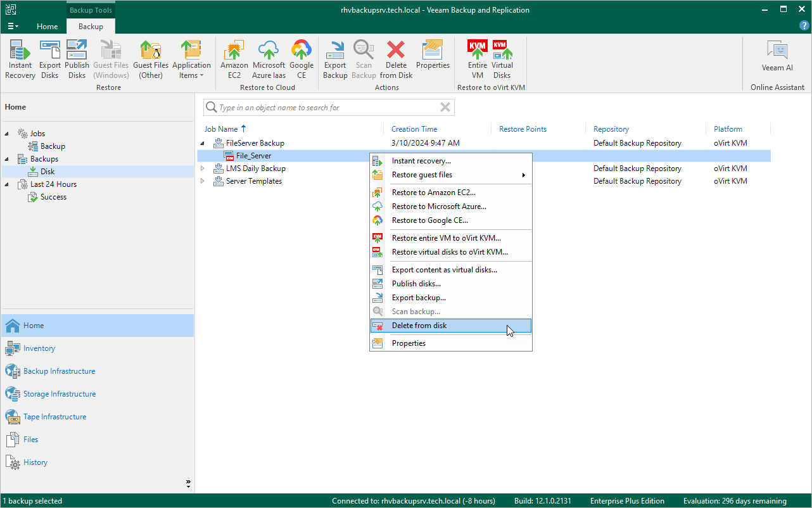Open Veeam AI online assistant
The image size is (812, 508).
coord(777,57)
